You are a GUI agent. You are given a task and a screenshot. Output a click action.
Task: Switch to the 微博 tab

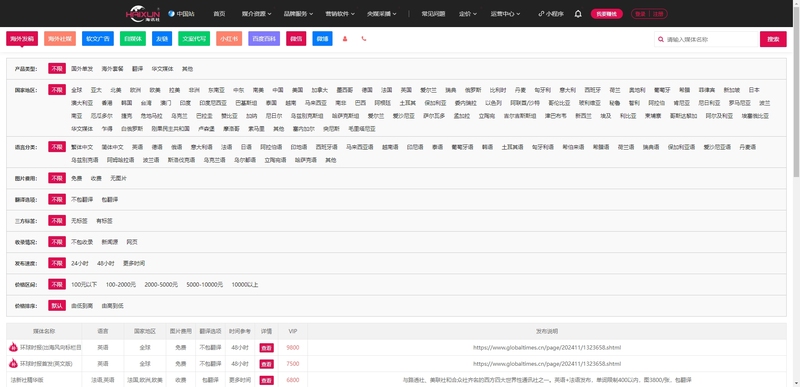coord(322,39)
